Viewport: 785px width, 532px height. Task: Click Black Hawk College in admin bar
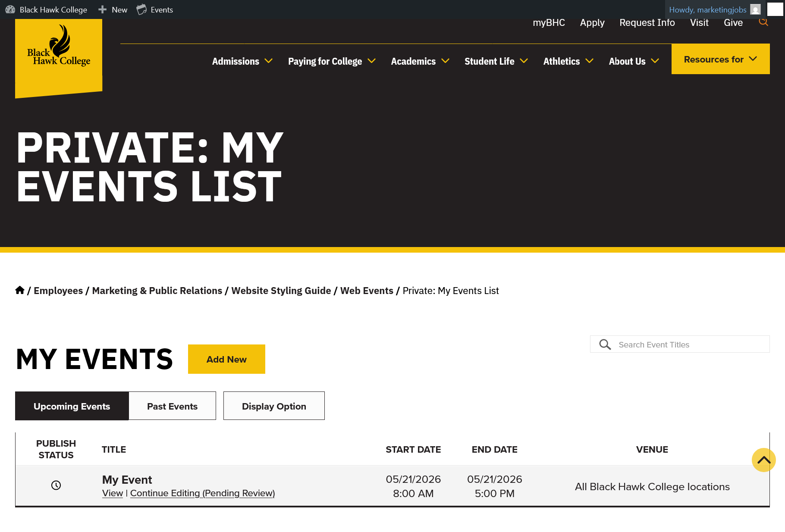click(53, 9)
